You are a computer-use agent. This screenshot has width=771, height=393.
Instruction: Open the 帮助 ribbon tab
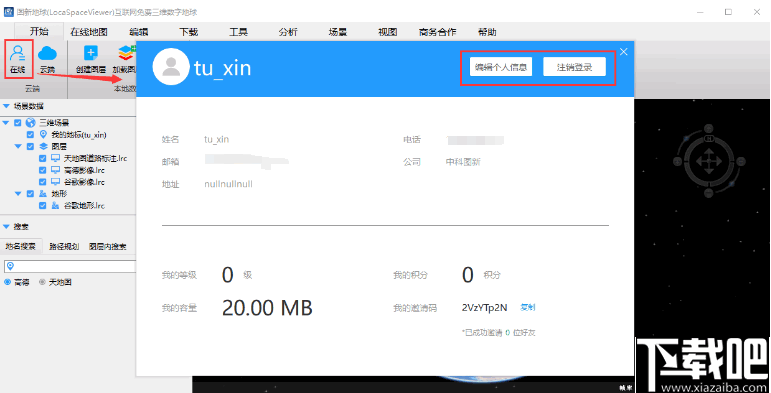click(487, 32)
